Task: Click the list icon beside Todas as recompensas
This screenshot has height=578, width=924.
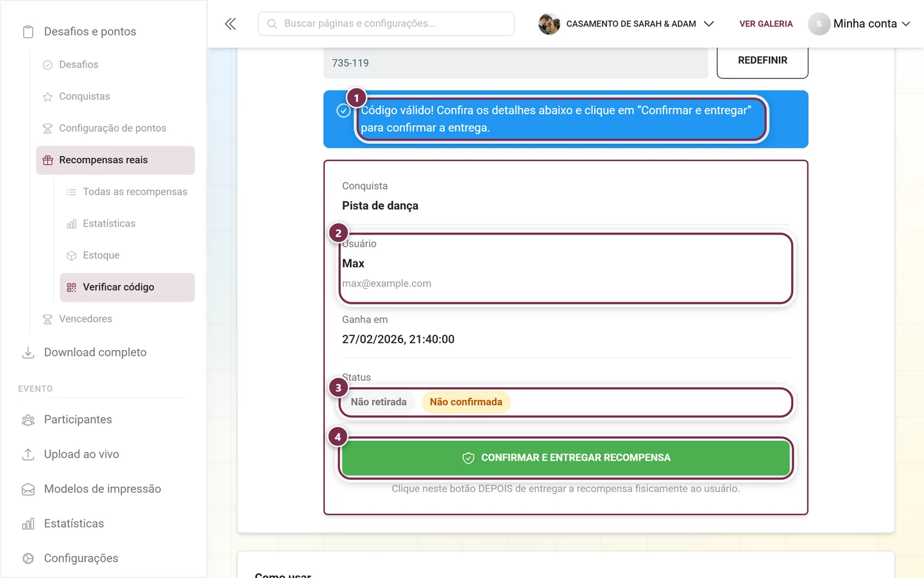Action: point(71,192)
